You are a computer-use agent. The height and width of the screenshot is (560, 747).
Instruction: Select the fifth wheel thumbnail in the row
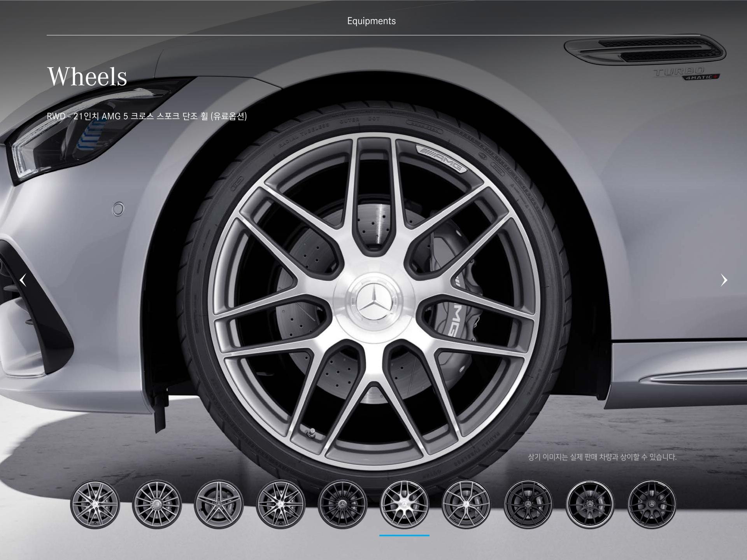coord(342,504)
